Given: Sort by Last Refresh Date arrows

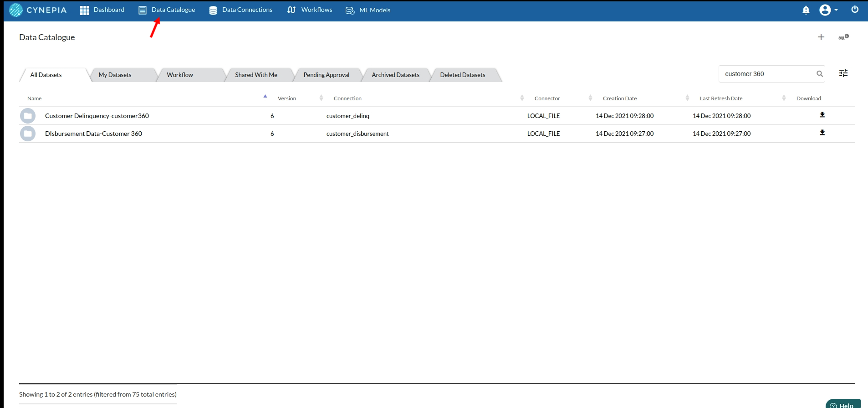Looking at the screenshot, I should coord(784,98).
